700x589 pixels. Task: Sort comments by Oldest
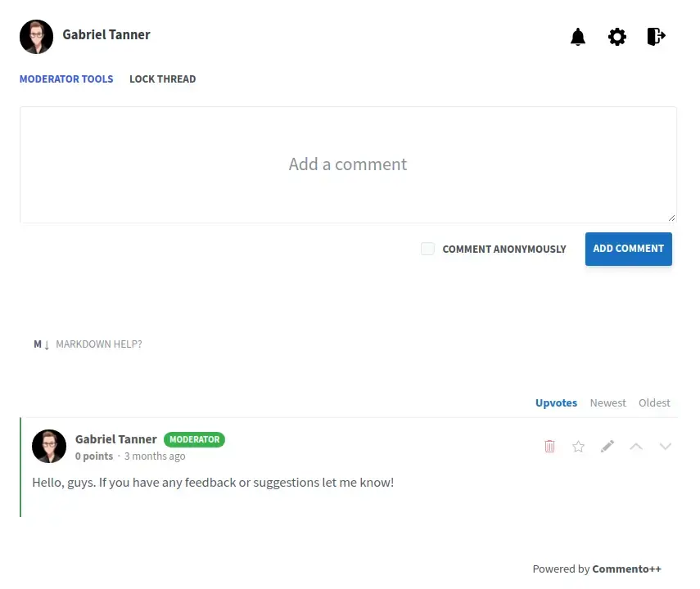[654, 402]
